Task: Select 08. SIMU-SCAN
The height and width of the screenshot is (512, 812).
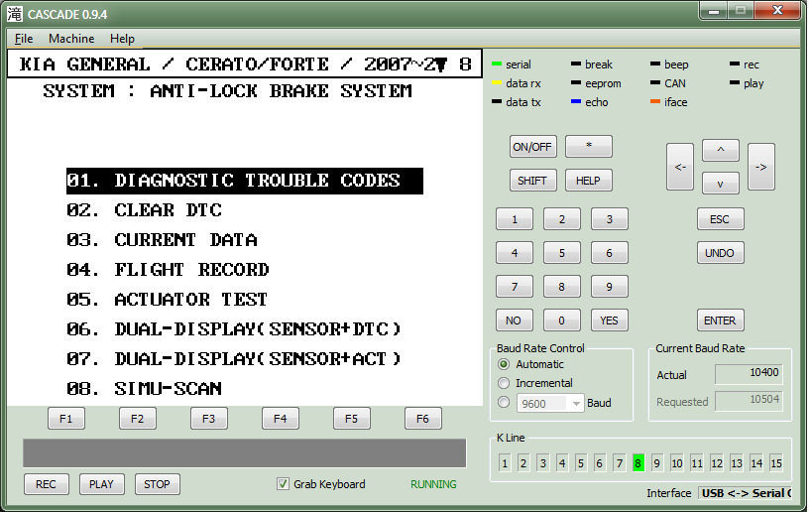Action: click(x=144, y=389)
